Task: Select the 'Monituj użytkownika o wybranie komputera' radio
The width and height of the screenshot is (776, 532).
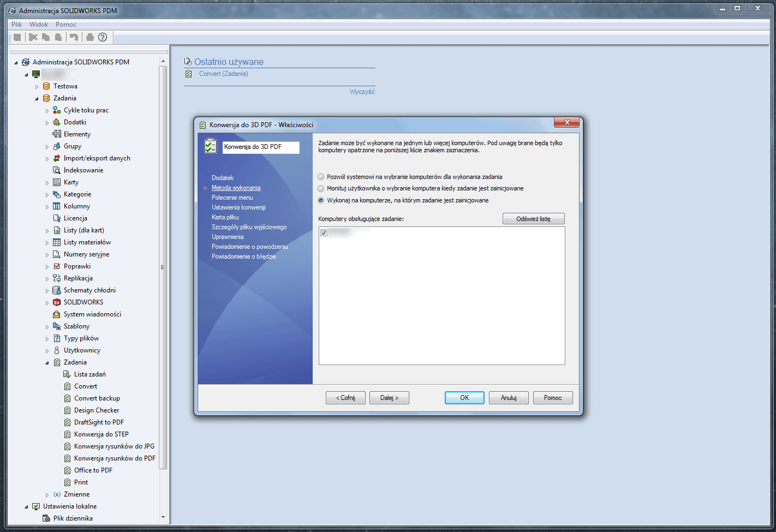Action: coord(321,188)
